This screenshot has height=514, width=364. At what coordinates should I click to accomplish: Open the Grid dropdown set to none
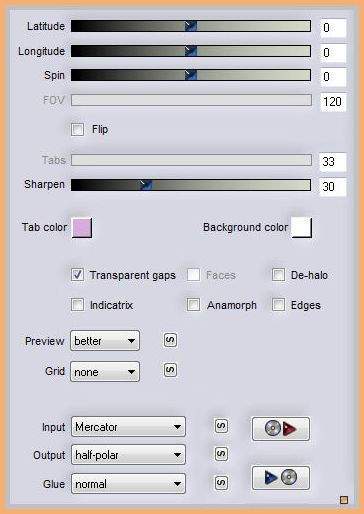pyautogui.click(x=105, y=371)
